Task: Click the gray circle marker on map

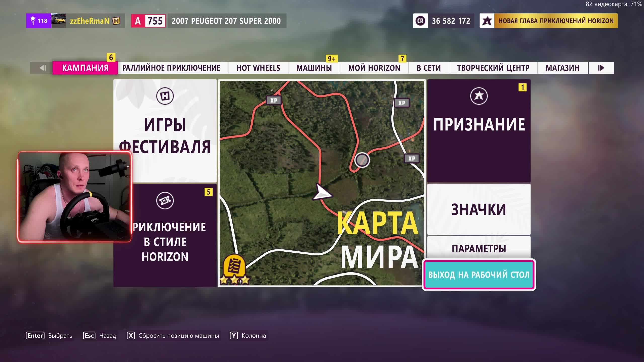Action: [362, 160]
